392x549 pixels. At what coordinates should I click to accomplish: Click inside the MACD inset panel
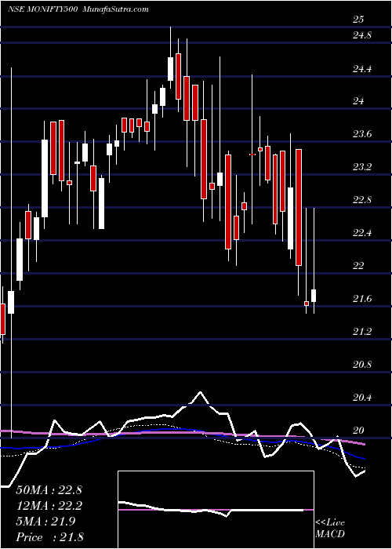(x=216, y=510)
